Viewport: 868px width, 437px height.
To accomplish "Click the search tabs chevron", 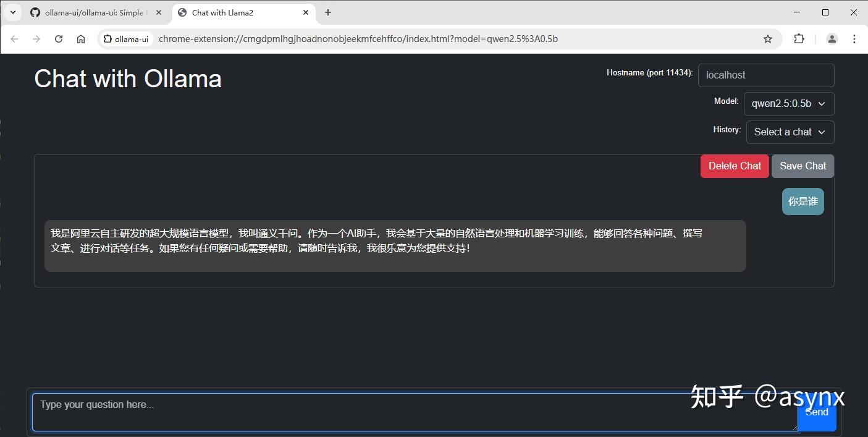I will pyautogui.click(x=13, y=12).
